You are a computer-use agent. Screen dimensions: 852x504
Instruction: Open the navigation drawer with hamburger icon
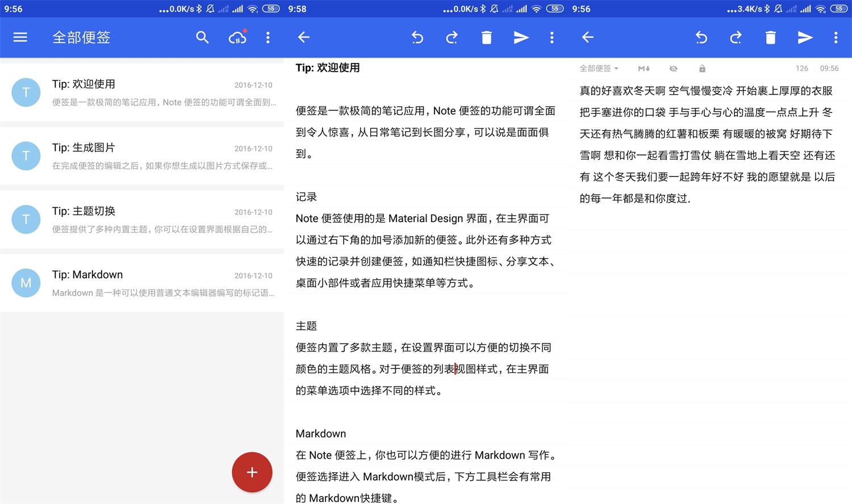pyautogui.click(x=20, y=37)
